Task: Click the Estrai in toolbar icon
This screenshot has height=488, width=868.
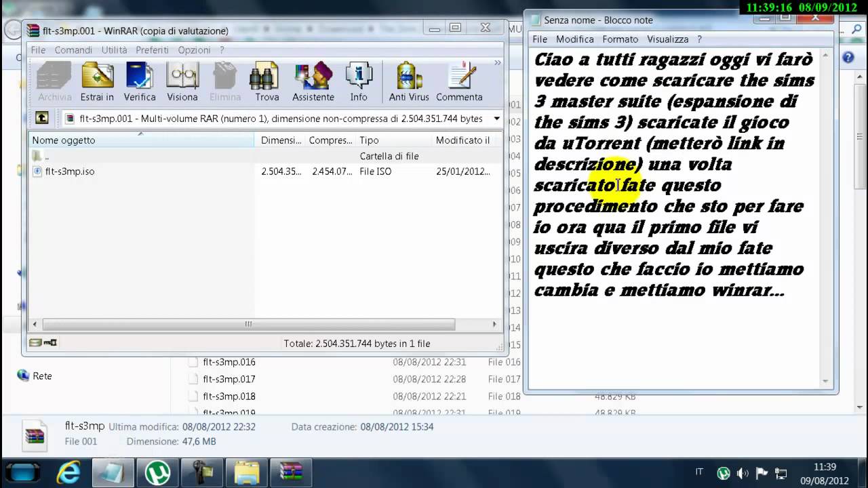Action: click(x=98, y=81)
